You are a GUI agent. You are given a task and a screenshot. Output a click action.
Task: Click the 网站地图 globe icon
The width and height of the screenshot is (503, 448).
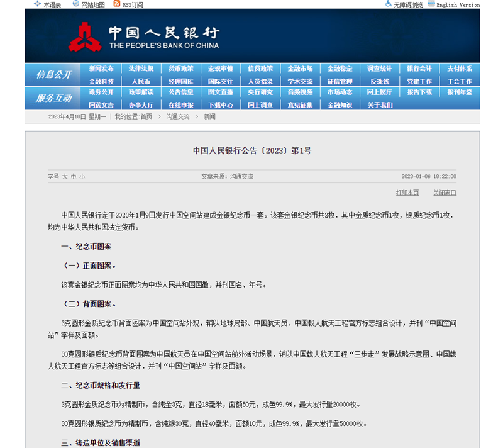click(75, 4)
